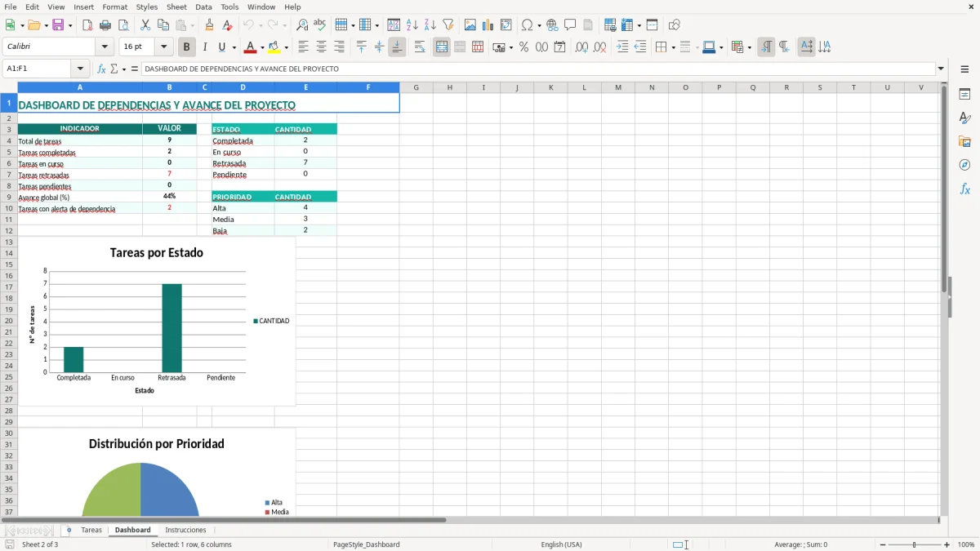
Task: Set Align Bottom vertical alignment
Action: (397, 47)
